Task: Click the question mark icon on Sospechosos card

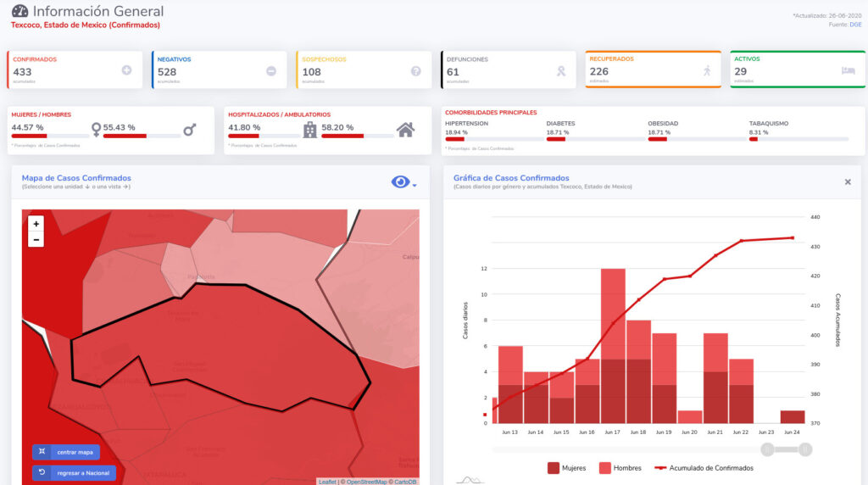Action: click(415, 71)
